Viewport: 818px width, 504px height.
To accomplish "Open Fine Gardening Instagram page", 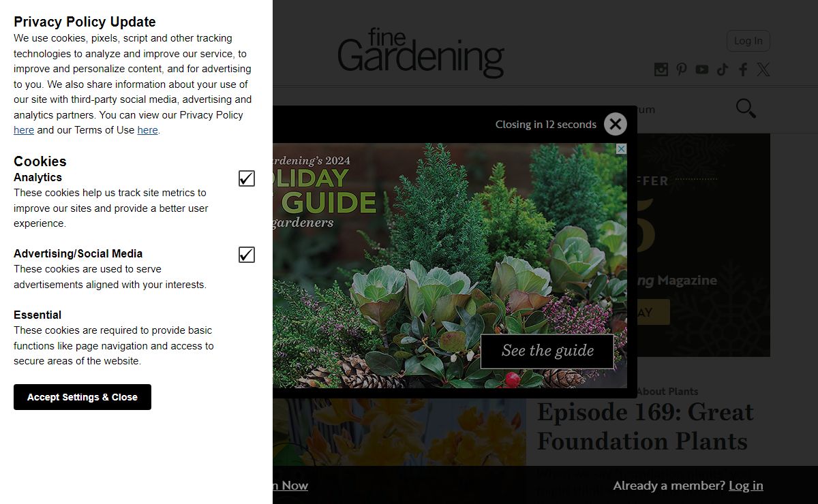I will click(x=661, y=69).
